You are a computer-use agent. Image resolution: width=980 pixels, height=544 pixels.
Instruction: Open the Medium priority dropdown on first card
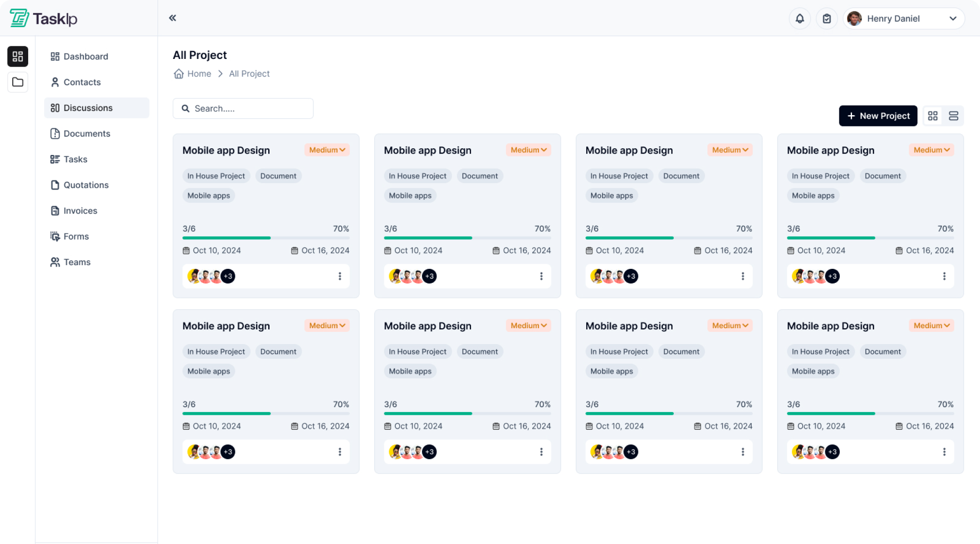[327, 150]
